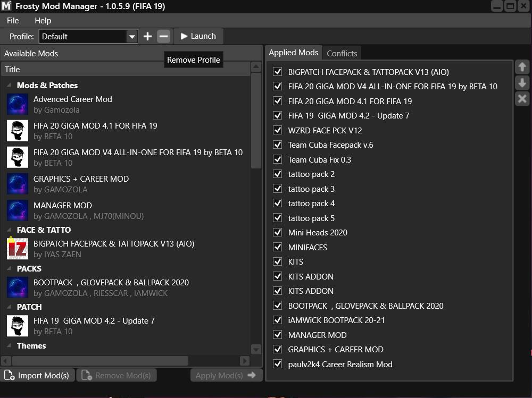532x398 pixels.
Task: Click Available Mods vertical scrollbar thumb
Action: click(x=256, y=121)
